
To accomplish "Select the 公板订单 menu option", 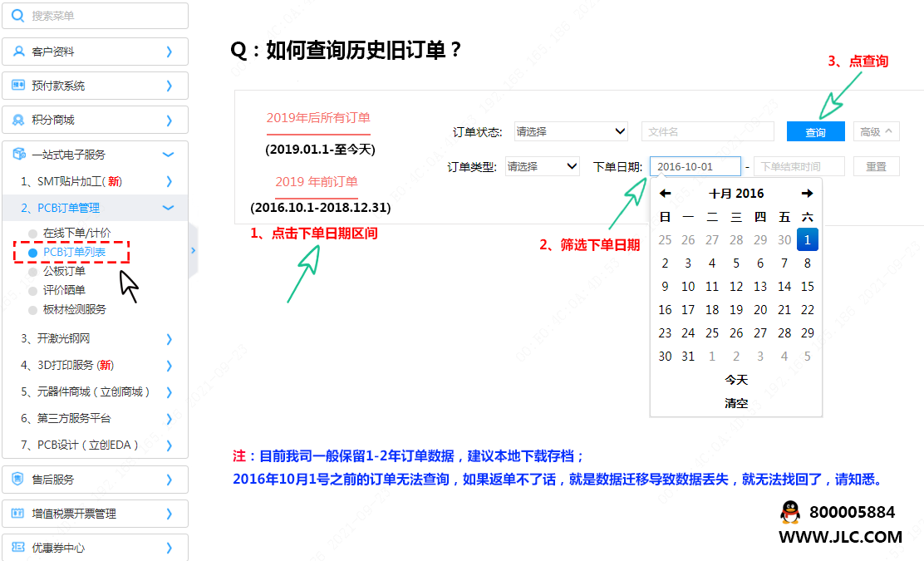I will (64, 271).
